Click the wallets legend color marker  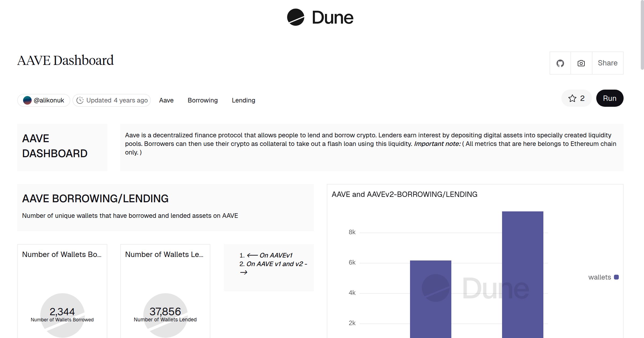coord(616,277)
